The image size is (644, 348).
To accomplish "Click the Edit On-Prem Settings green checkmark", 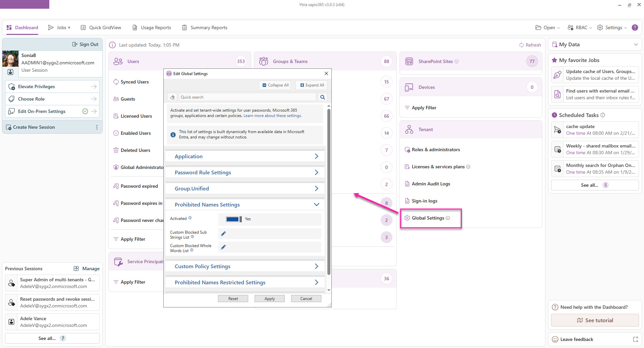I will tap(85, 111).
